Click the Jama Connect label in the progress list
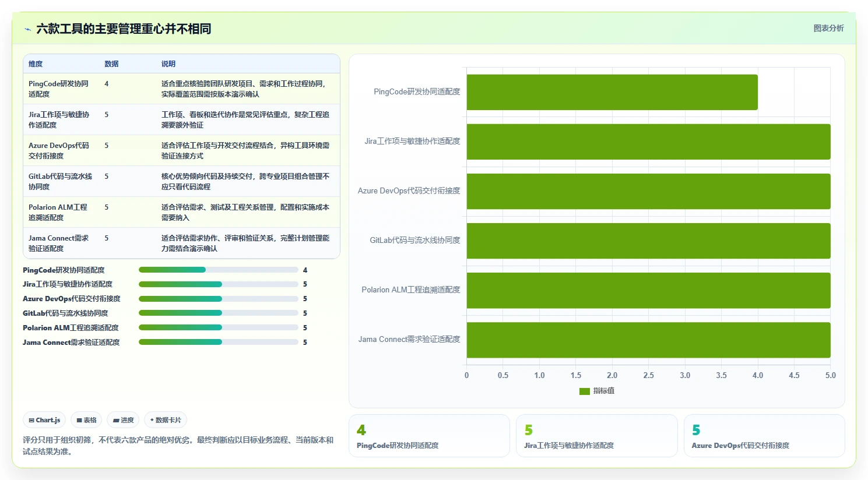The width and height of the screenshot is (868, 480). pos(71,343)
